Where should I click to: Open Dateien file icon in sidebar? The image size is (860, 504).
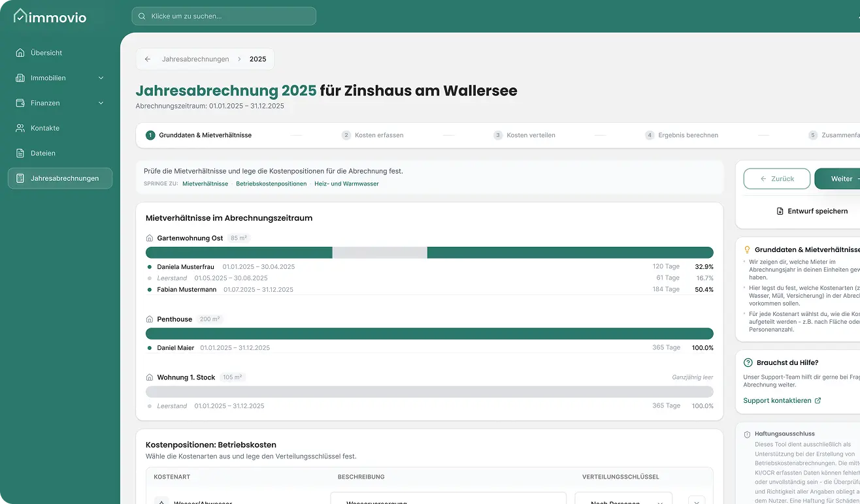20,153
